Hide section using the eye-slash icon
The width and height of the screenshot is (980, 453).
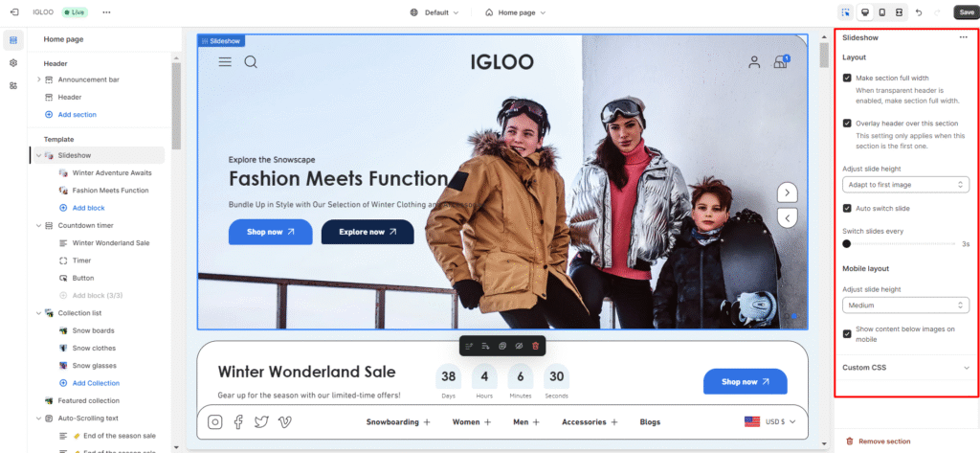(518, 345)
